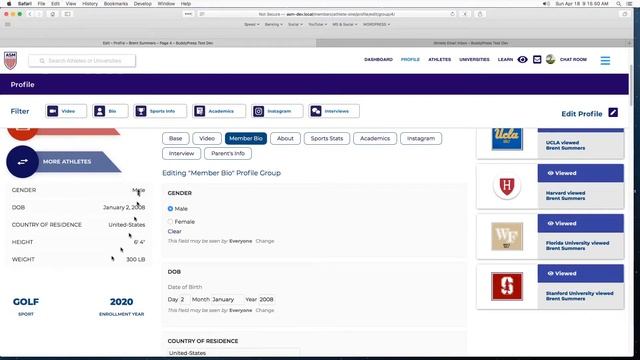Switch to the Instagram profile tab
The height and width of the screenshot is (360, 640).
click(421, 138)
